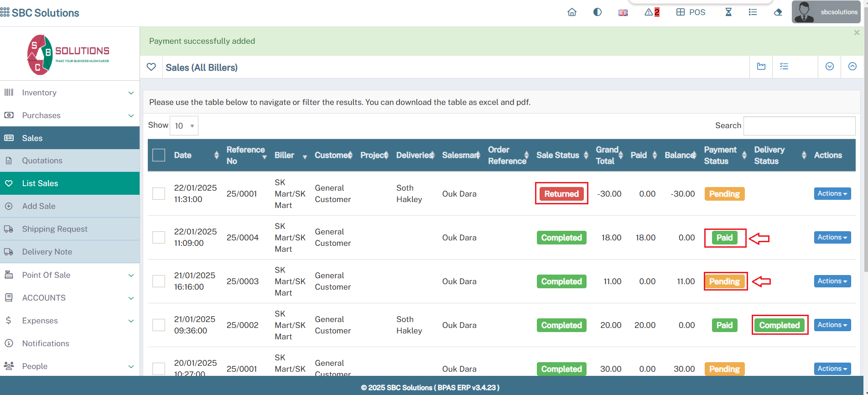Toggle the dark mode contrast icon
The width and height of the screenshot is (868, 395).
click(x=597, y=12)
